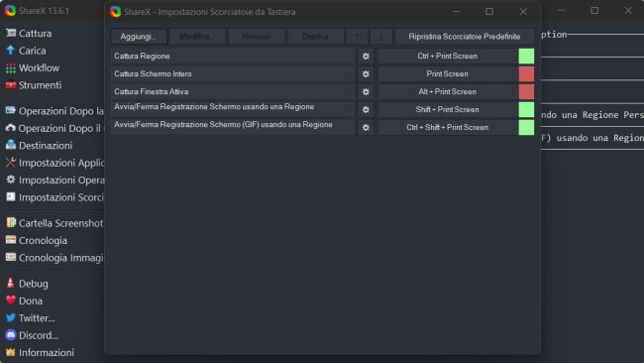
Task: Click the Twitter bird icon
Action: [x=11, y=317]
